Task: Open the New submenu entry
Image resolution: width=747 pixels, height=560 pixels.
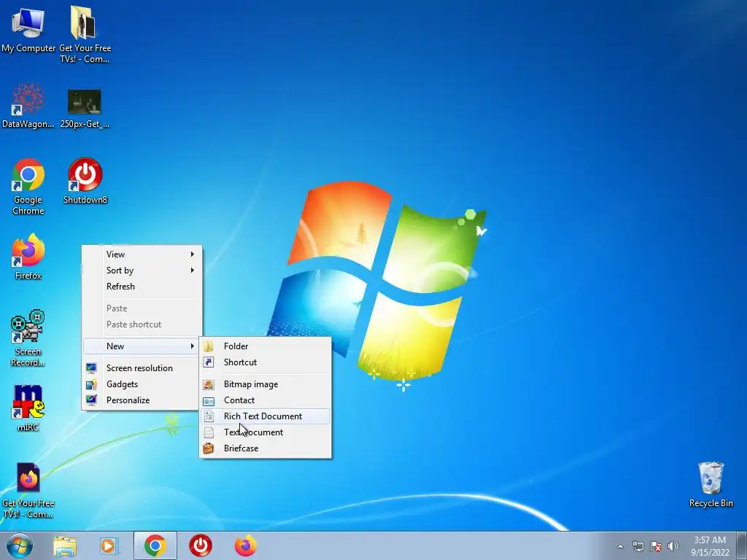Action: 142,346
